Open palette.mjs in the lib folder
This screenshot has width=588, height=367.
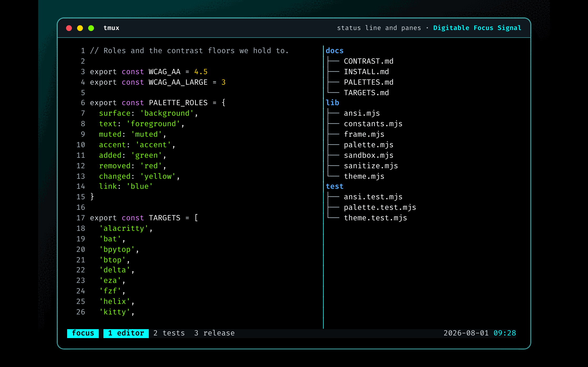[x=368, y=145]
